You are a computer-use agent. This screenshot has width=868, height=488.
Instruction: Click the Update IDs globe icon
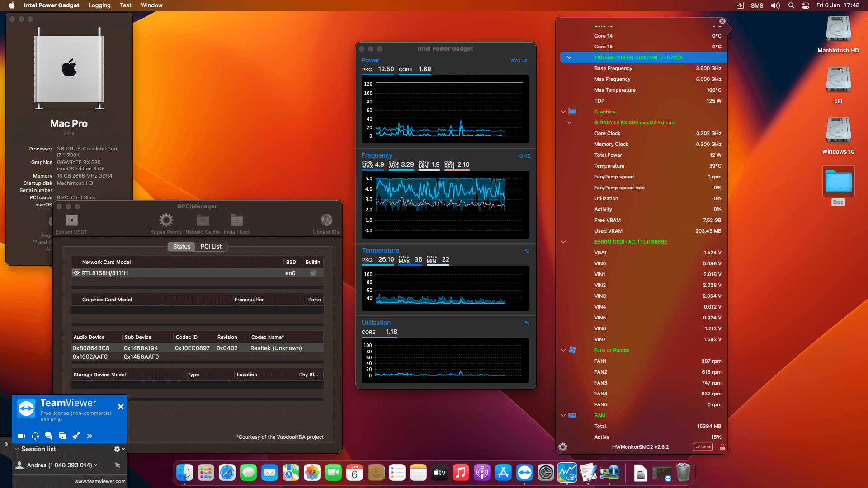326,221
